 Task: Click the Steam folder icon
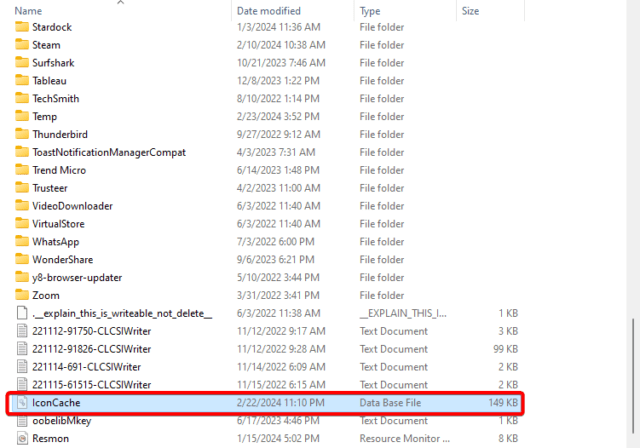22,45
